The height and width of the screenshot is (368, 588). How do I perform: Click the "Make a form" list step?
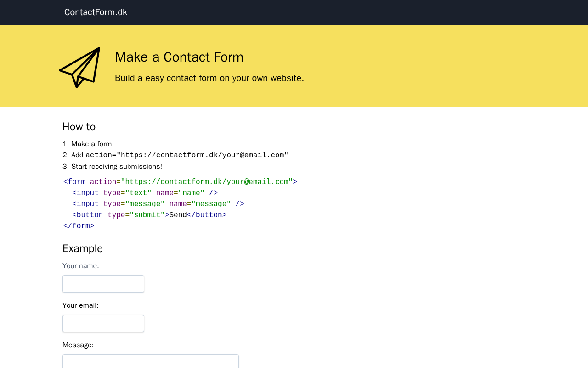point(91,144)
